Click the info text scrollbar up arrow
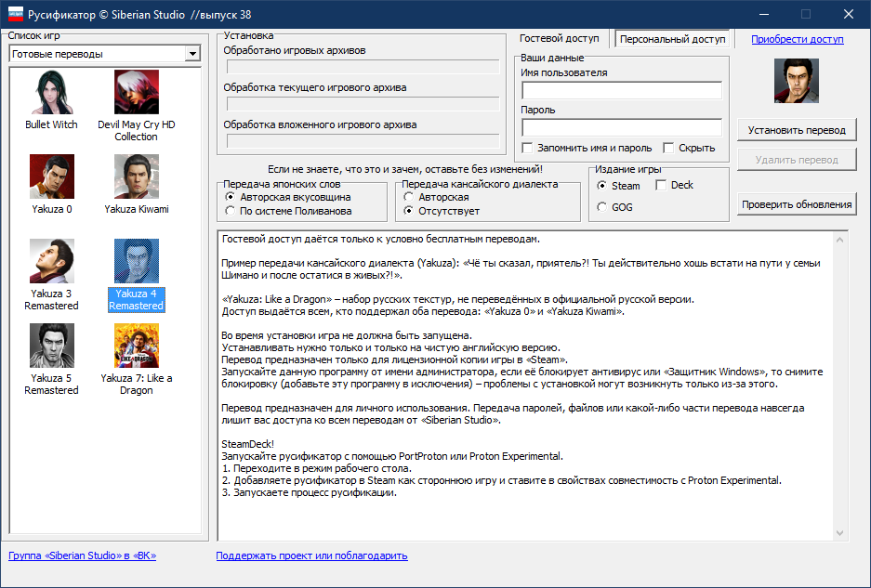Image resolution: width=871 pixels, height=588 pixels. [x=839, y=240]
